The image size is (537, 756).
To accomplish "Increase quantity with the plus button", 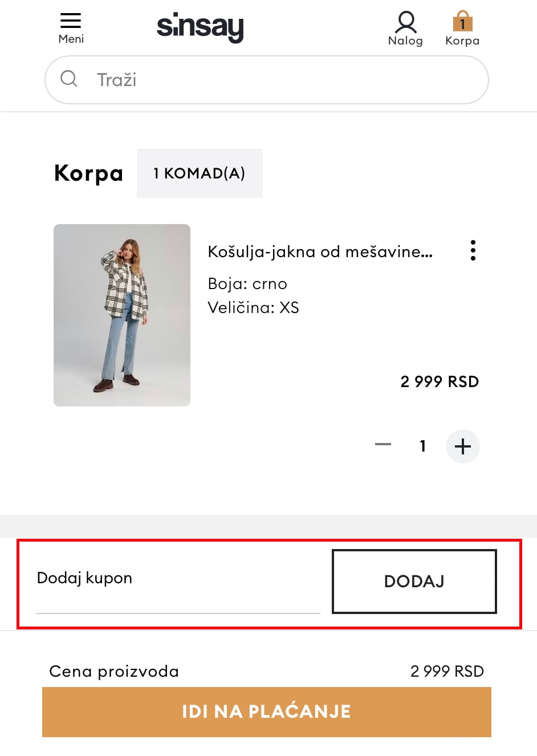I will pyautogui.click(x=462, y=446).
